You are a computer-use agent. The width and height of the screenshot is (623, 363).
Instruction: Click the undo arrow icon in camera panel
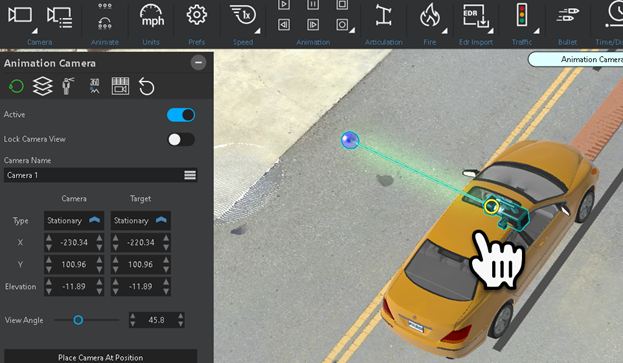[146, 86]
